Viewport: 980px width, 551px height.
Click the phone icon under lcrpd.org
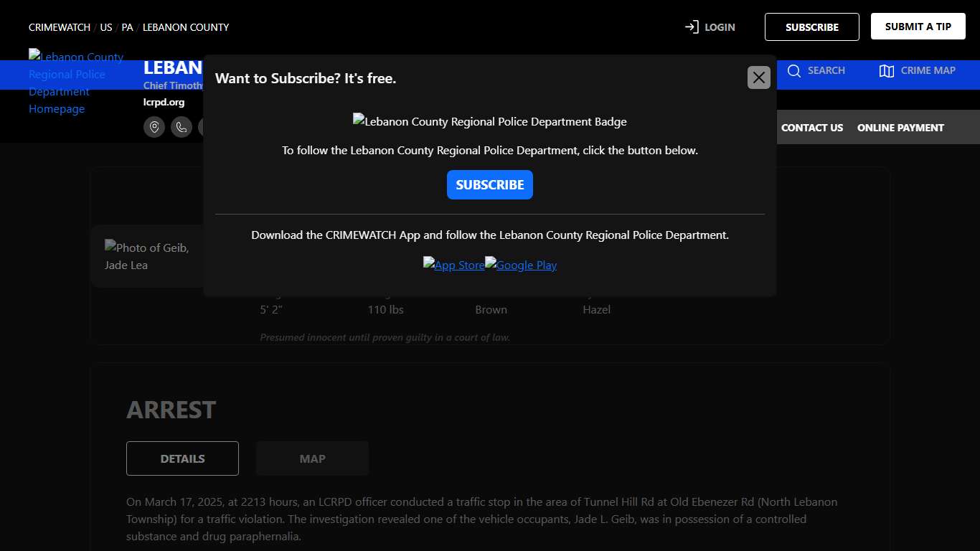point(182,127)
